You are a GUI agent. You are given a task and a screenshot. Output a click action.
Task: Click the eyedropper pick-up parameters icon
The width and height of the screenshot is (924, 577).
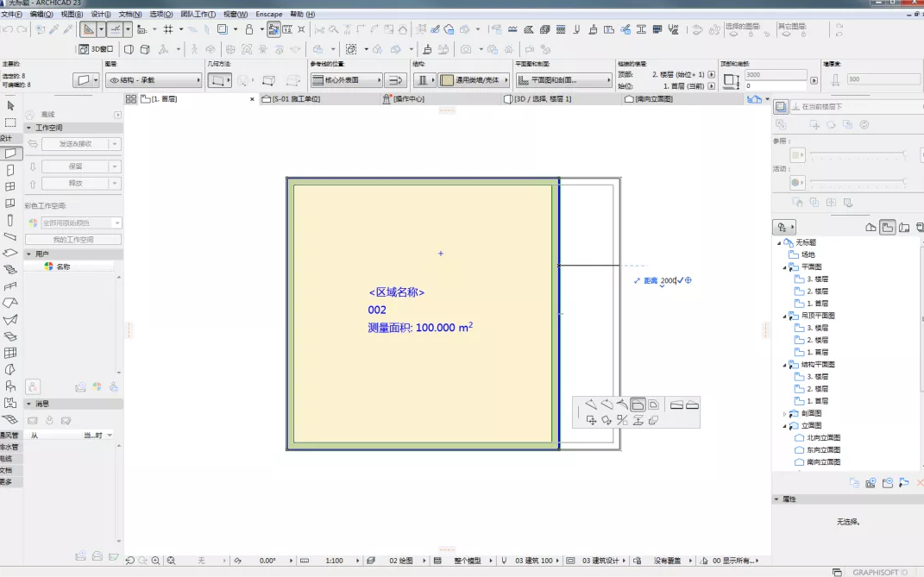54,29
